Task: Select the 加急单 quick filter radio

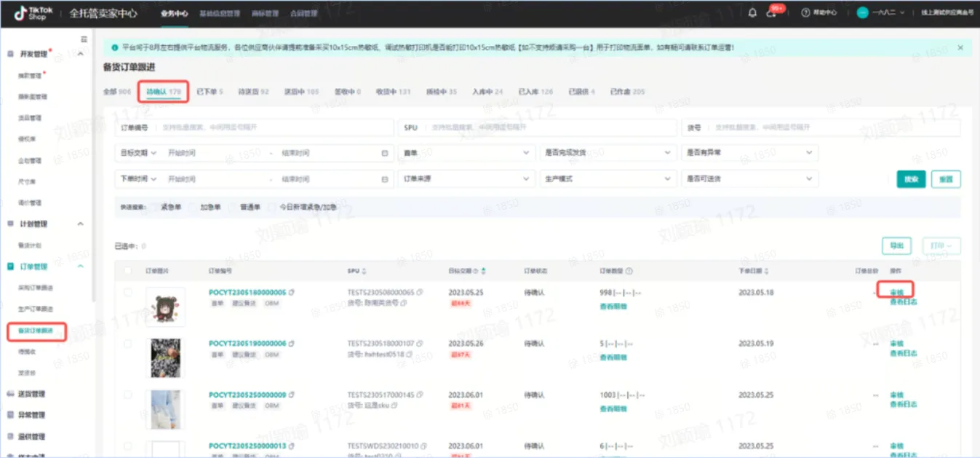Action: pyautogui.click(x=193, y=207)
